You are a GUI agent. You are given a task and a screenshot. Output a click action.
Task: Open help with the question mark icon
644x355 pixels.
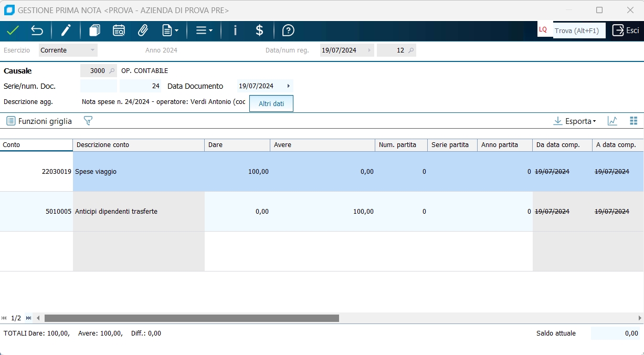pos(288,30)
